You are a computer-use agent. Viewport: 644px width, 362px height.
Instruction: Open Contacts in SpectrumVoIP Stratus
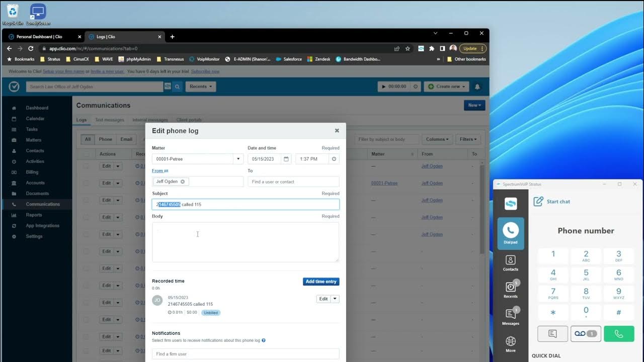click(510, 263)
